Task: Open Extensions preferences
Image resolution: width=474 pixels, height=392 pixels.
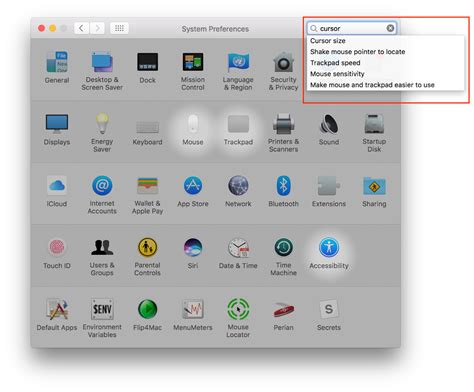Action: coord(329,191)
